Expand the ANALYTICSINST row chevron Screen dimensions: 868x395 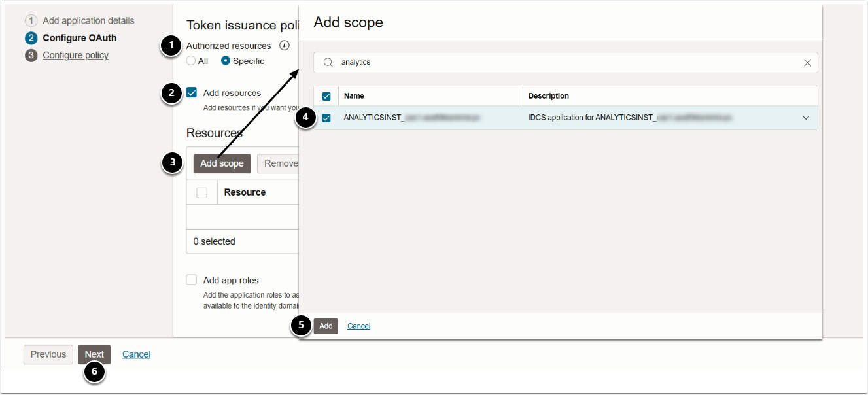pos(806,118)
